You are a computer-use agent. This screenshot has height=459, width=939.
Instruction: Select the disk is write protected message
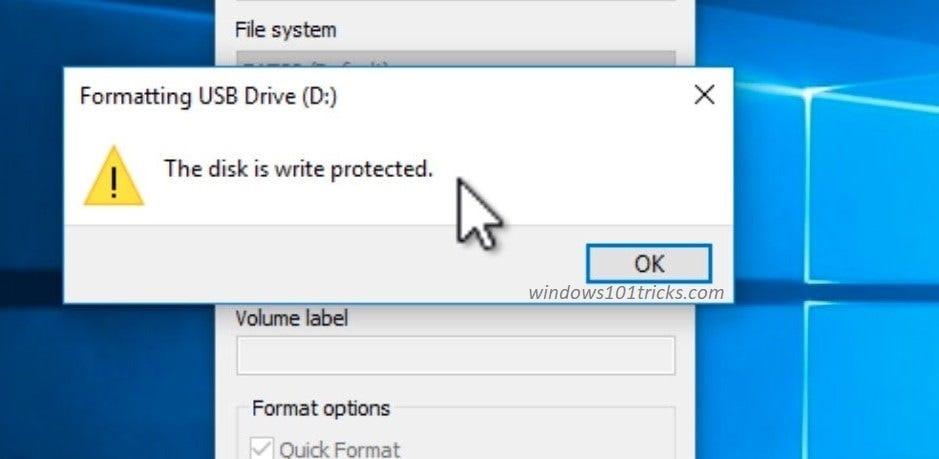298,169
